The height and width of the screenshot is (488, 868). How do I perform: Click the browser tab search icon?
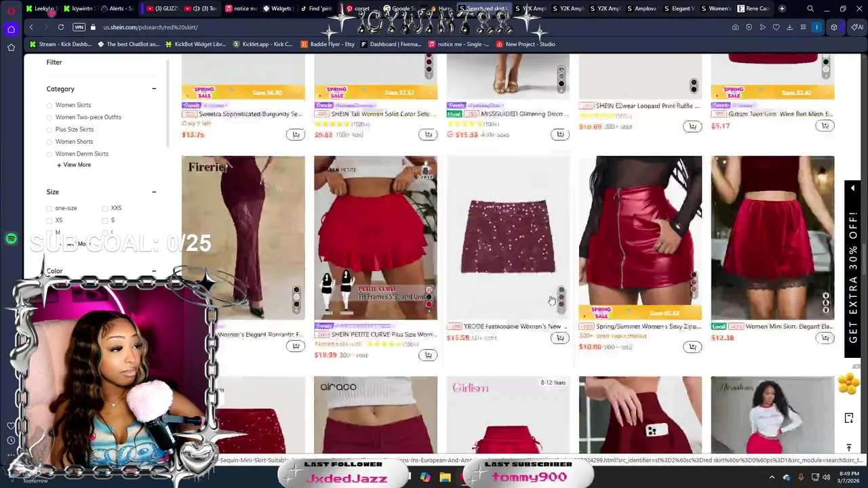pos(810,9)
